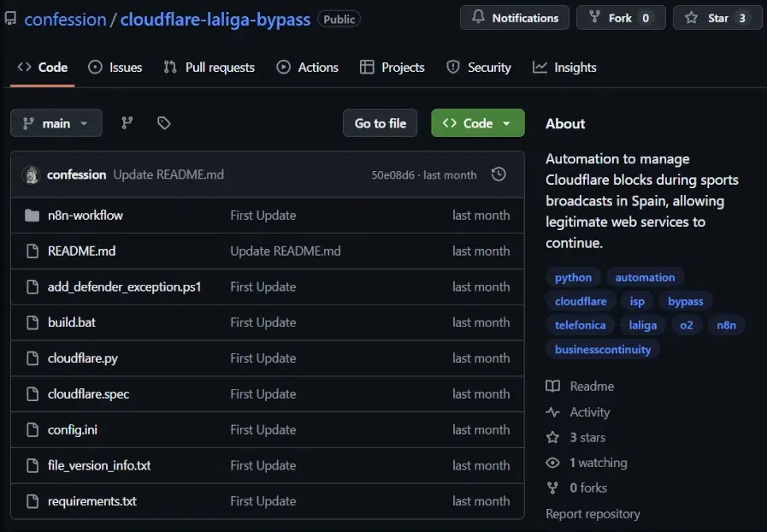Image resolution: width=767 pixels, height=532 pixels.
Task: Open the Security tab
Action: (x=479, y=67)
